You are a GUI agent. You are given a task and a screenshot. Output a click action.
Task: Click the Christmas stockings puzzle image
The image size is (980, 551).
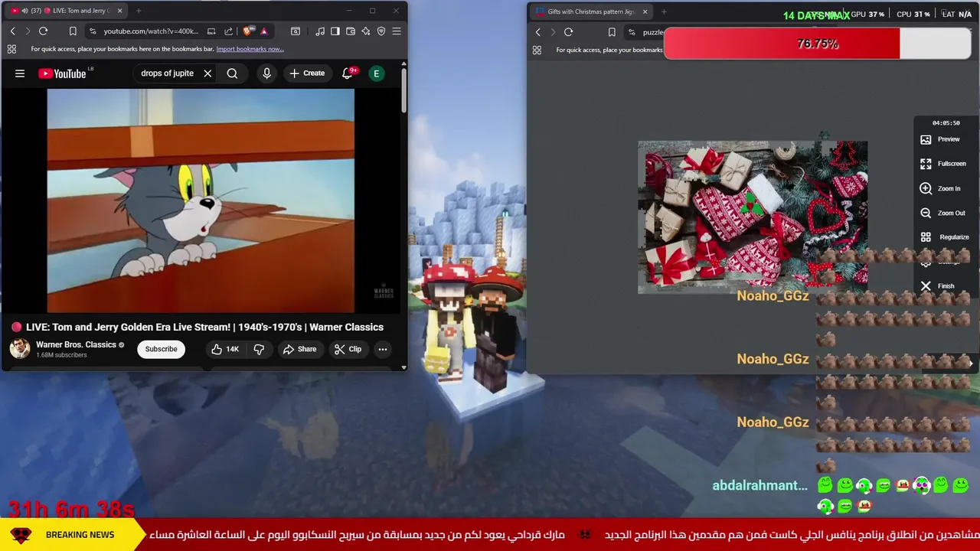(x=753, y=217)
